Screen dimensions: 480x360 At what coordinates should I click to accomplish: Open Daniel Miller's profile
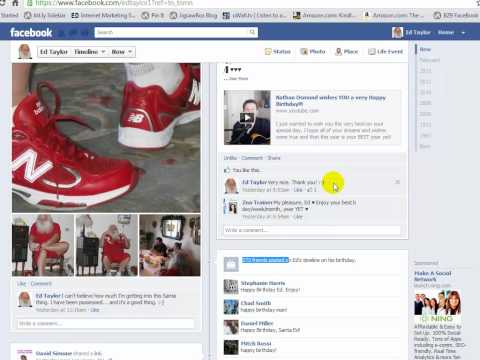pos(257,323)
